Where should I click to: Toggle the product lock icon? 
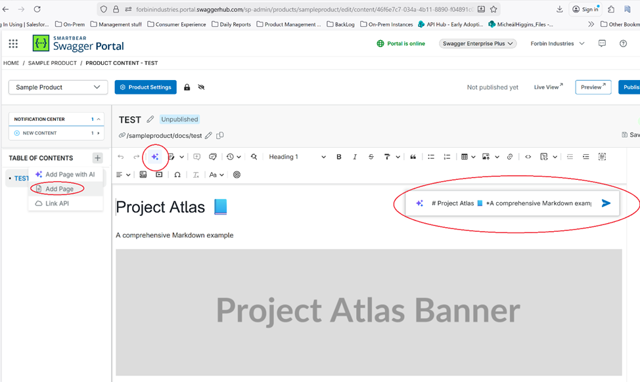187,87
